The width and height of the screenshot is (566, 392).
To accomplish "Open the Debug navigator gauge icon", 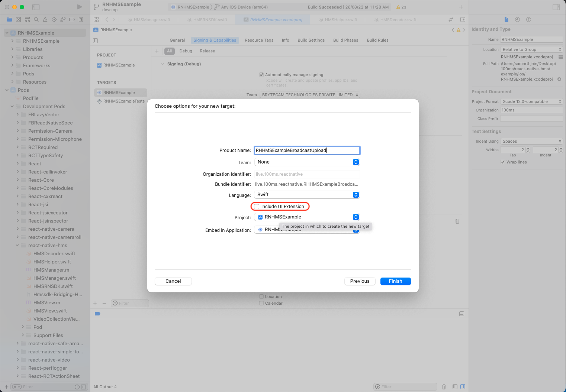I will 63,19.
